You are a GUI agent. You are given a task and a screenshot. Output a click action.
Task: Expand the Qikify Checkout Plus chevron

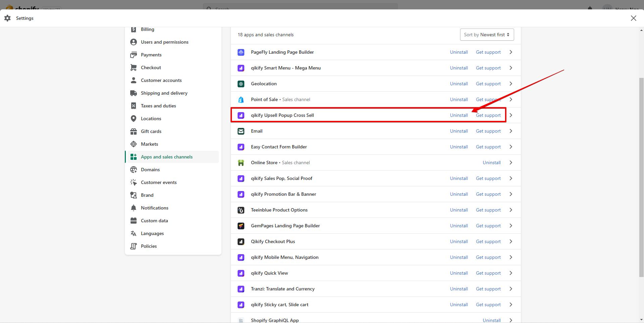[x=511, y=241]
